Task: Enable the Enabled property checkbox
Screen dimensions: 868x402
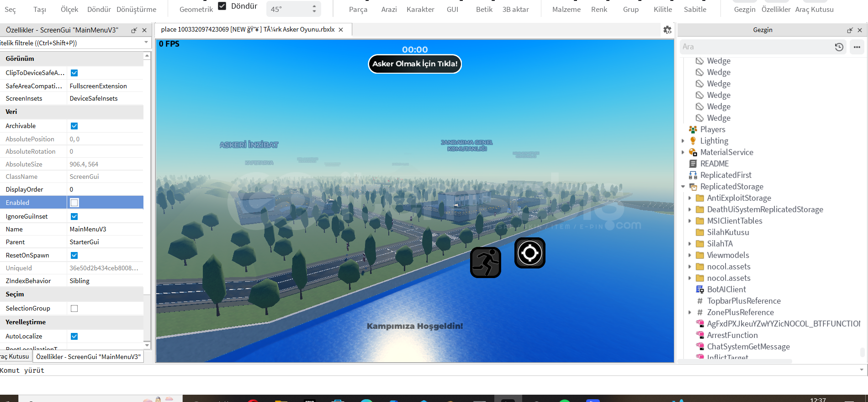Action: coord(74,203)
